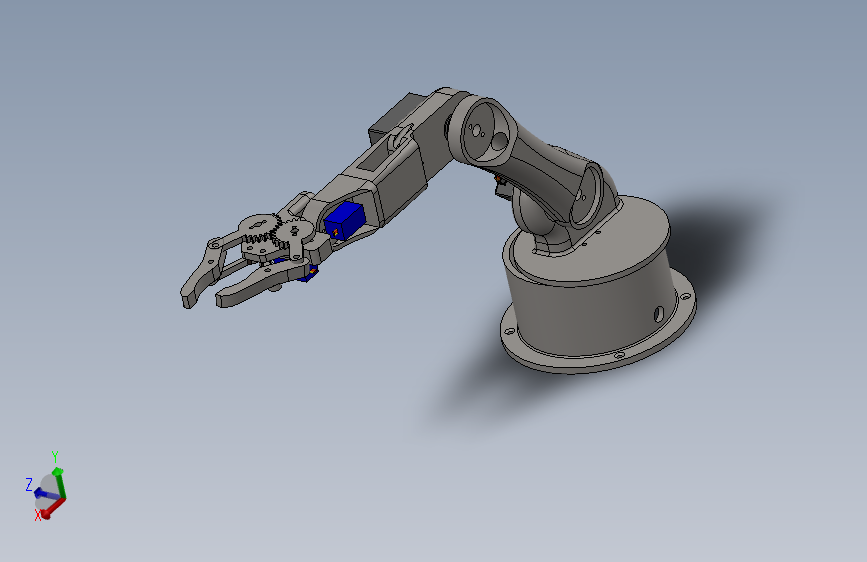Click the red X axis of the triad
This screenshot has height=562, width=867.
pos(54,508)
